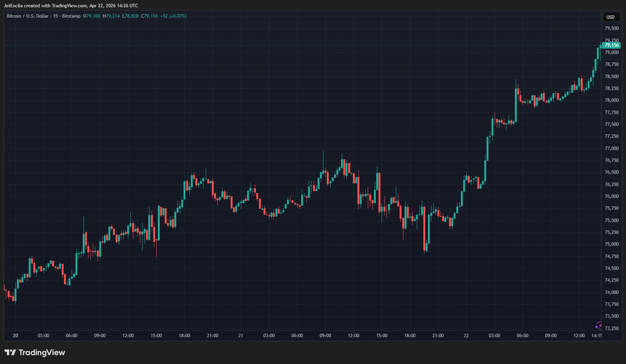Select the open value O79,100
The width and height of the screenshot is (626, 364).
coord(92,16)
